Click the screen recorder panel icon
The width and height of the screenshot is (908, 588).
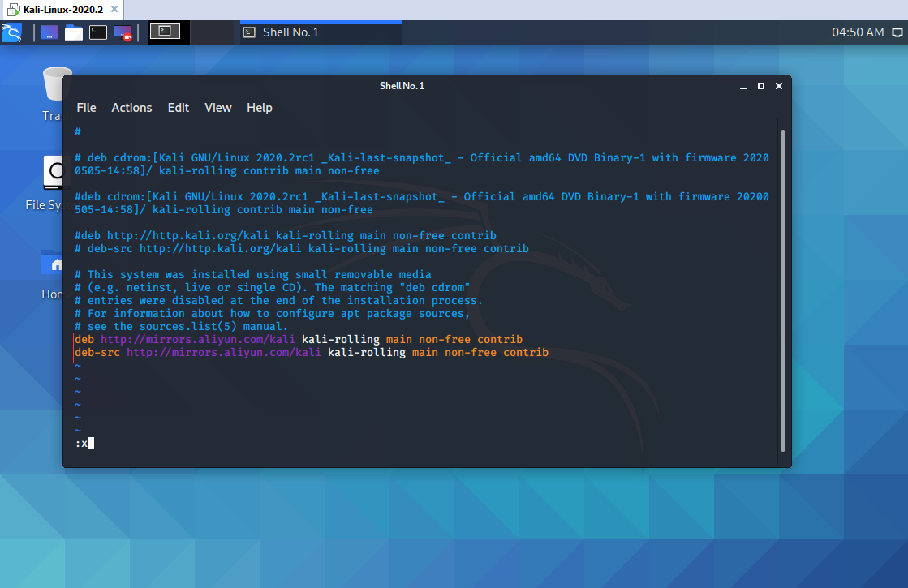click(x=123, y=32)
